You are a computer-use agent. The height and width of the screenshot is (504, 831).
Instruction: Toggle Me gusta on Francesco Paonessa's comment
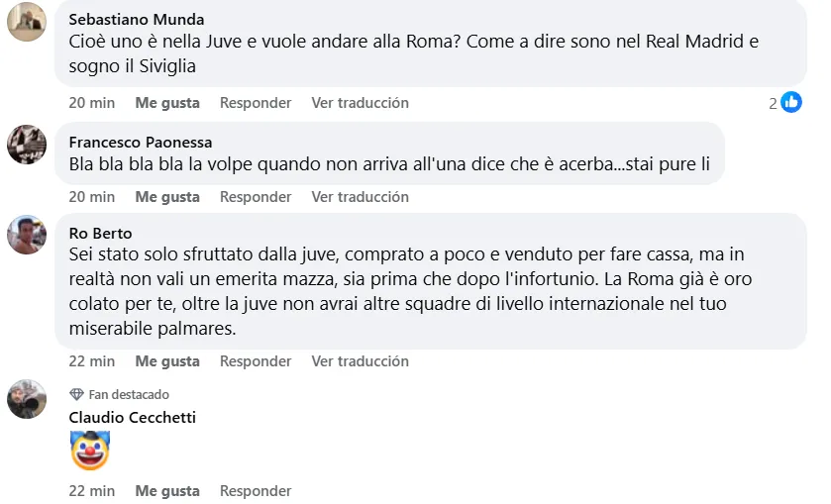tap(167, 197)
